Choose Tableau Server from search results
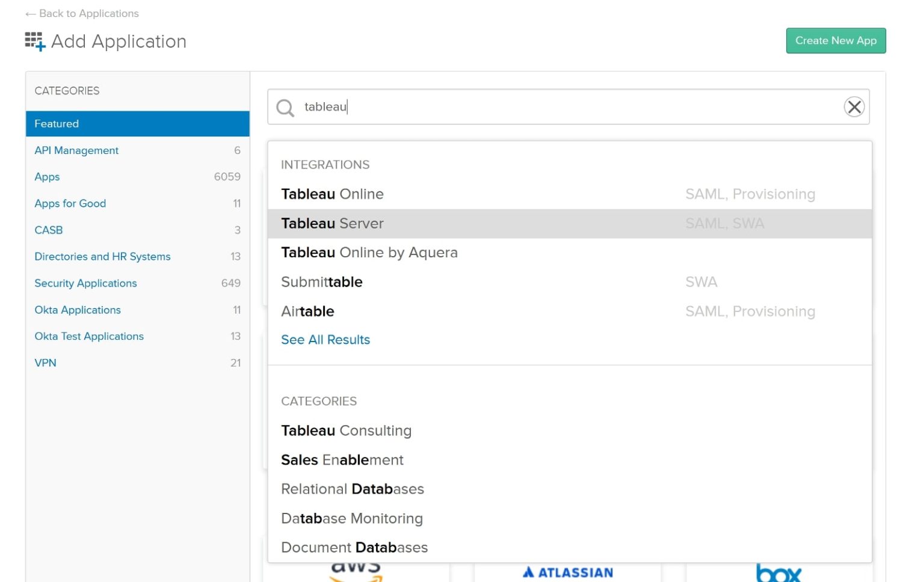 (332, 224)
